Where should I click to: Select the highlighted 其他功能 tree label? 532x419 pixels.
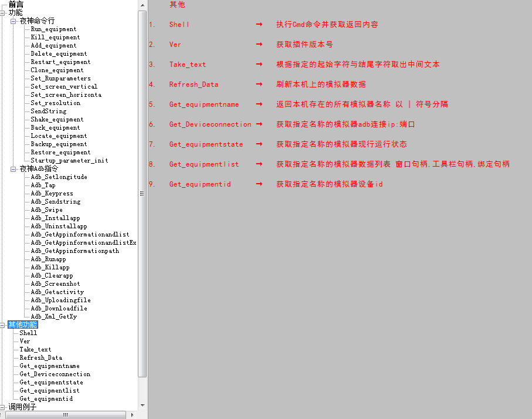click(x=23, y=325)
